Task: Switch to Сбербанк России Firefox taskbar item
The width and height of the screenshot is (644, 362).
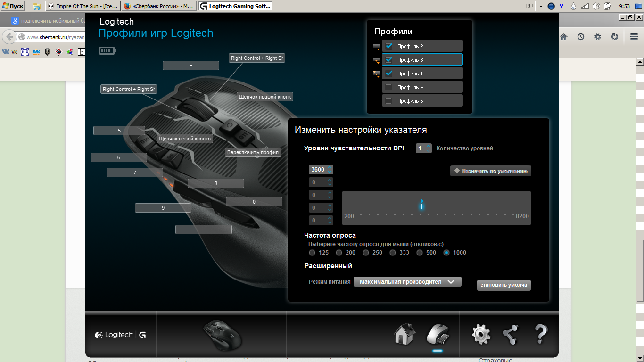Action: (x=158, y=7)
